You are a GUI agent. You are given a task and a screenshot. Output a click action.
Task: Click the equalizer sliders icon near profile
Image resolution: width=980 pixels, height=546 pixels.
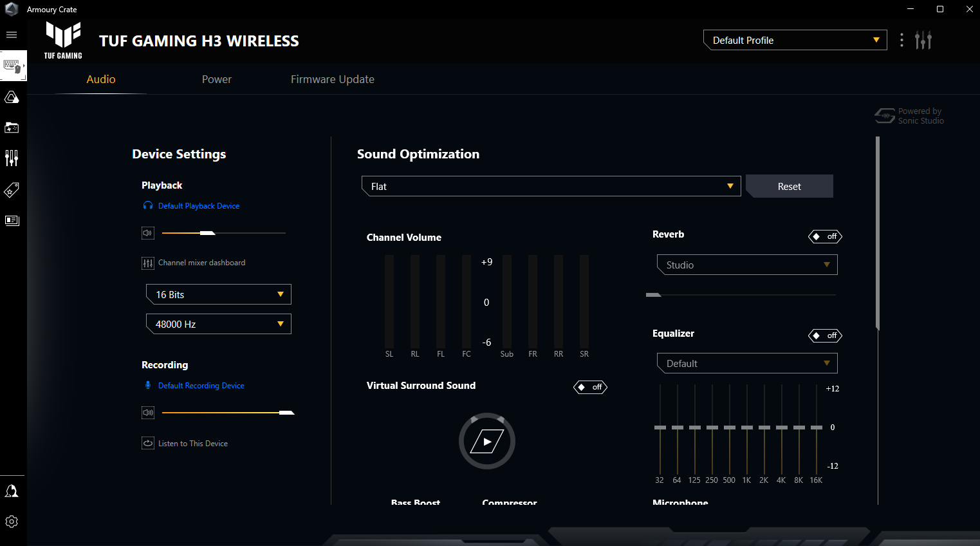coord(923,40)
